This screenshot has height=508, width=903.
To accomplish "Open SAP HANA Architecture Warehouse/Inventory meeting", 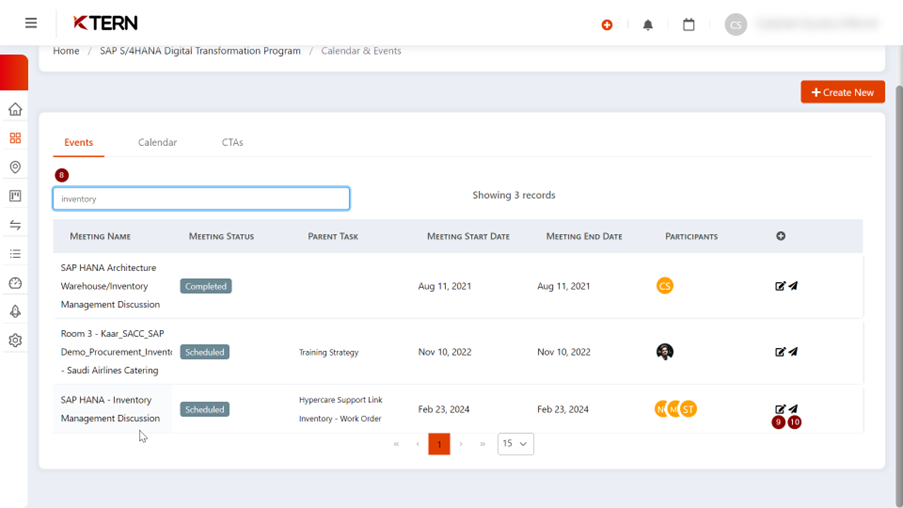I will (x=110, y=286).
